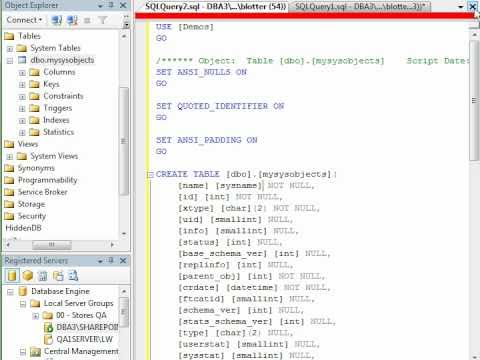Screen dimensions: 480x360
Task: Click the filter icon in Object Explorer toolbar
Action: click(x=102, y=20)
